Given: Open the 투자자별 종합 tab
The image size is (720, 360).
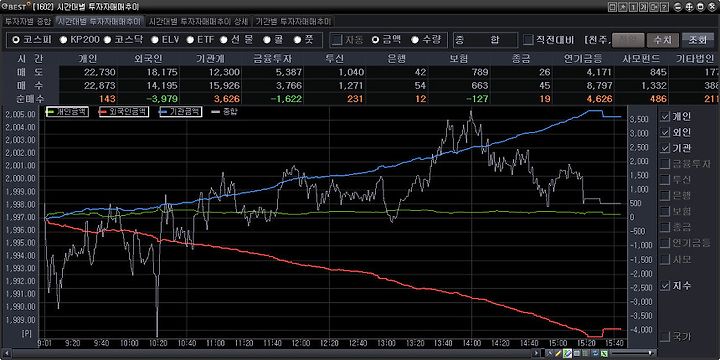Looking at the screenshot, I should (x=28, y=21).
